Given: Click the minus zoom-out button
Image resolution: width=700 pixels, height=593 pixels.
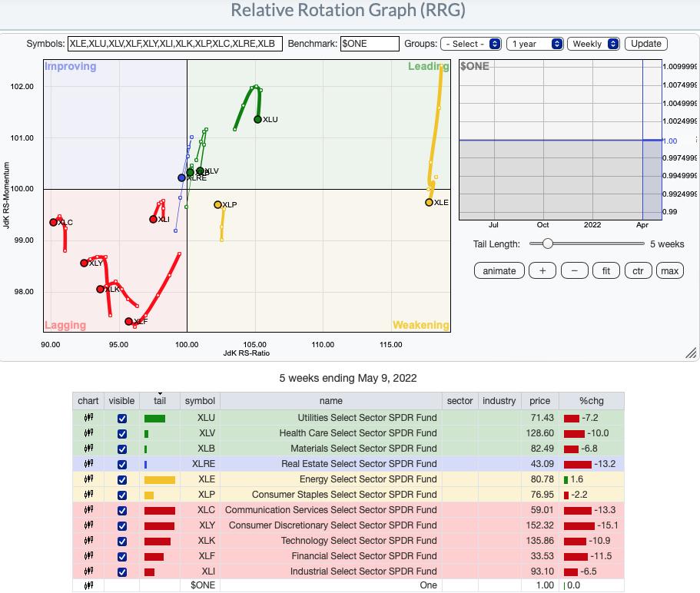Looking at the screenshot, I should (574, 270).
